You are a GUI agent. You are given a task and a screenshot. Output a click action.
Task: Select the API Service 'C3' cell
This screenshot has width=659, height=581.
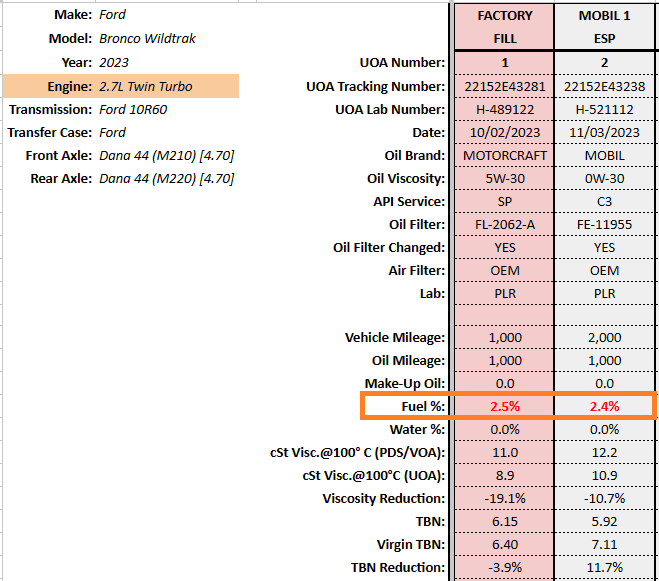coord(604,202)
